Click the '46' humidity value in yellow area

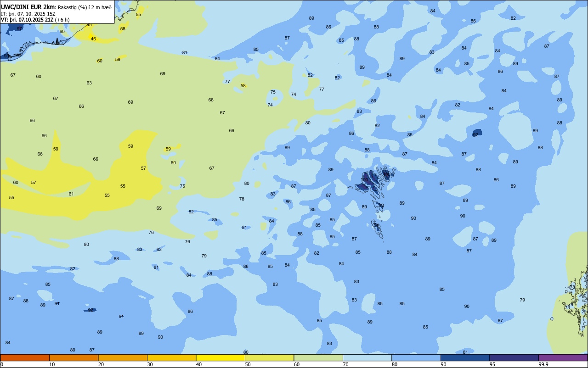pos(93,39)
